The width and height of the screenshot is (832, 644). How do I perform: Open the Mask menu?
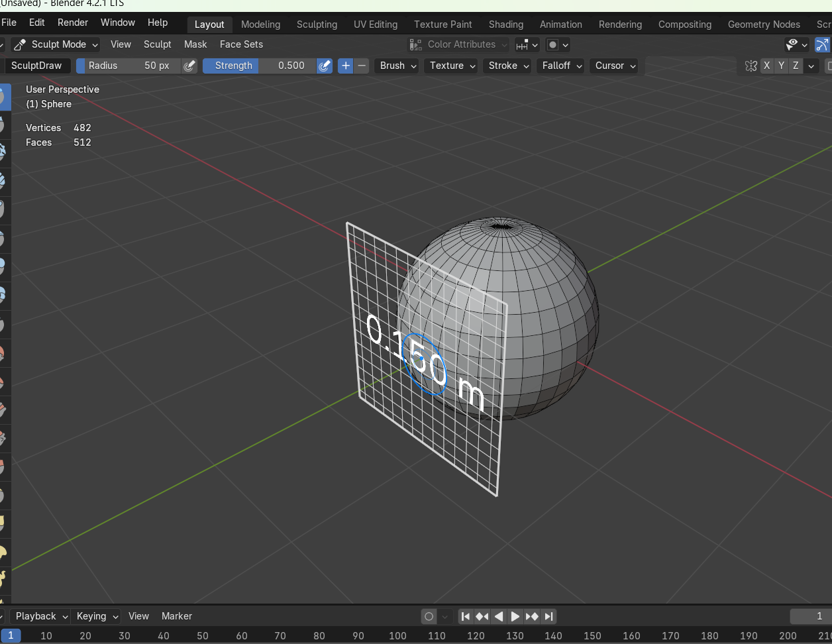(x=195, y=44)
